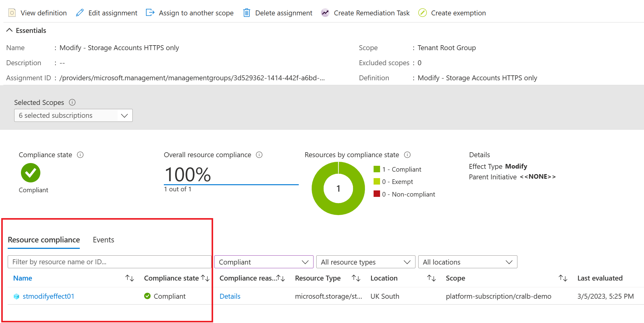This screenshot has height=323, width=644.
Task: Click the storage account icon beside stmodifyeffect01
Action: (x=17, y=296)
